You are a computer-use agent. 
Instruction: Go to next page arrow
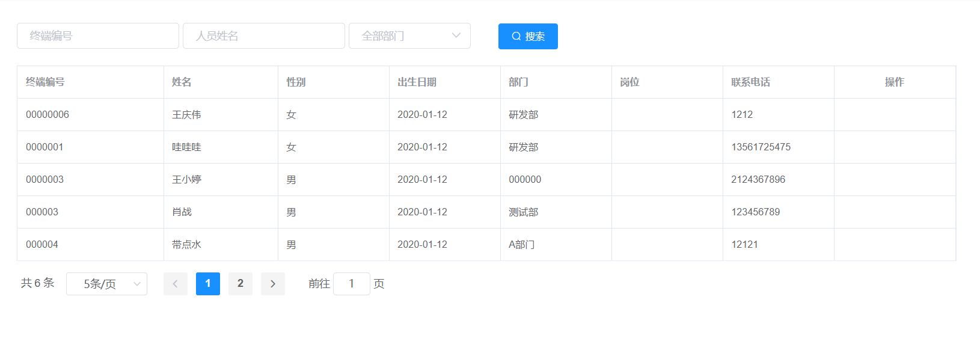coord(273,284)
